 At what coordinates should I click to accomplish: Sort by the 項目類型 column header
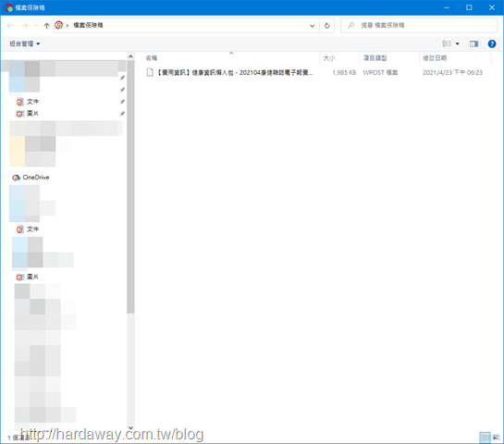tap(375, 58)
